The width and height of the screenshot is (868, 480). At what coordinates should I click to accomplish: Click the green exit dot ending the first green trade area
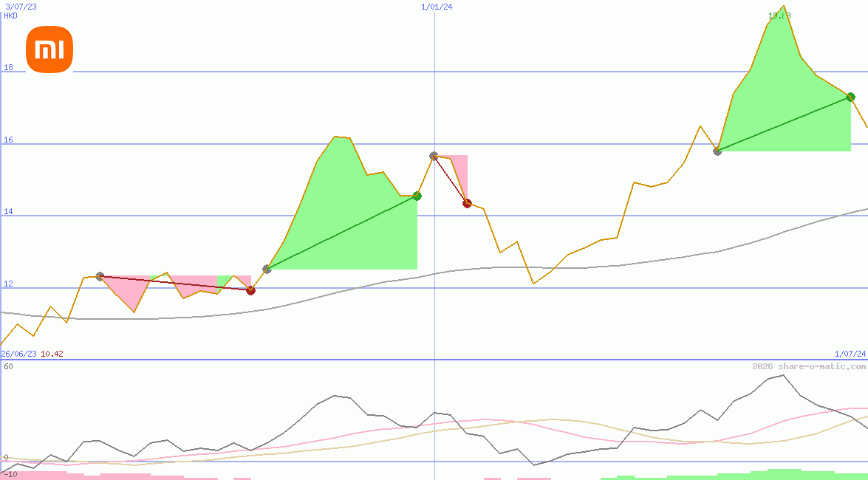pos(417,196)
